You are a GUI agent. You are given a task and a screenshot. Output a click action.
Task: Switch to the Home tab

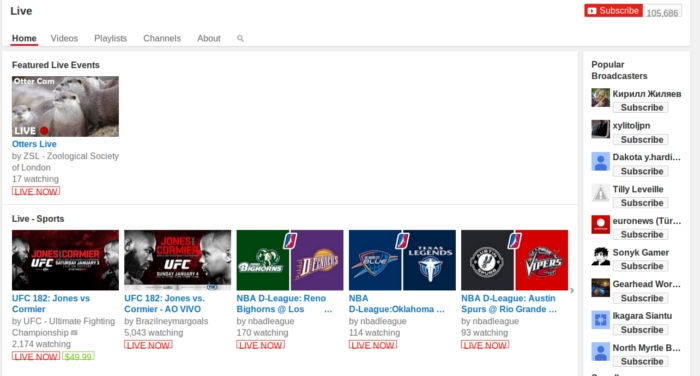tap(24, 38)
